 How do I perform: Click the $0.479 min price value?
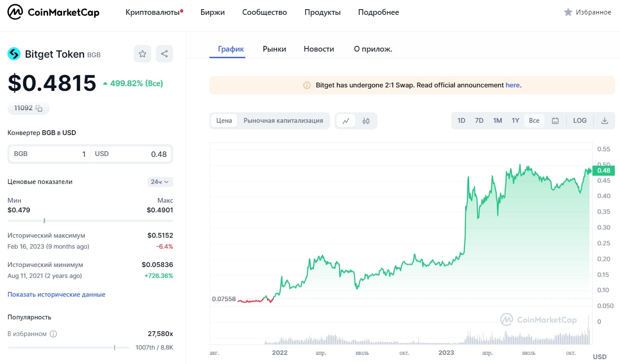(x=19, y=210)
